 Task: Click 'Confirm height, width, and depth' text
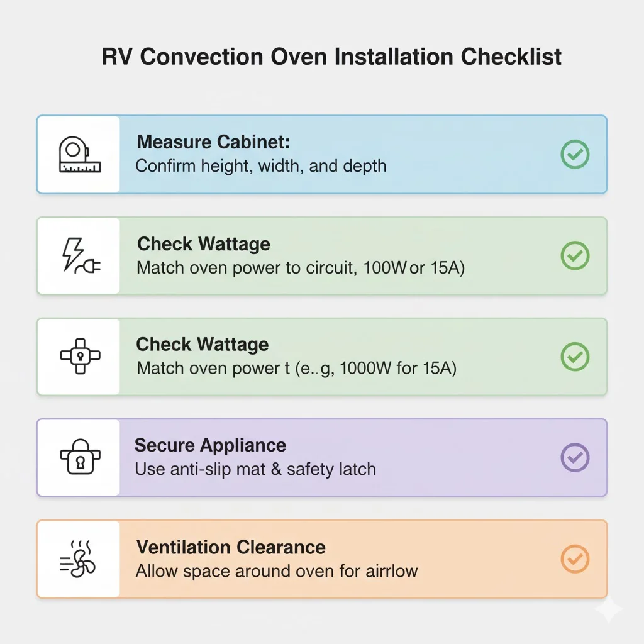tap(261, 166)
